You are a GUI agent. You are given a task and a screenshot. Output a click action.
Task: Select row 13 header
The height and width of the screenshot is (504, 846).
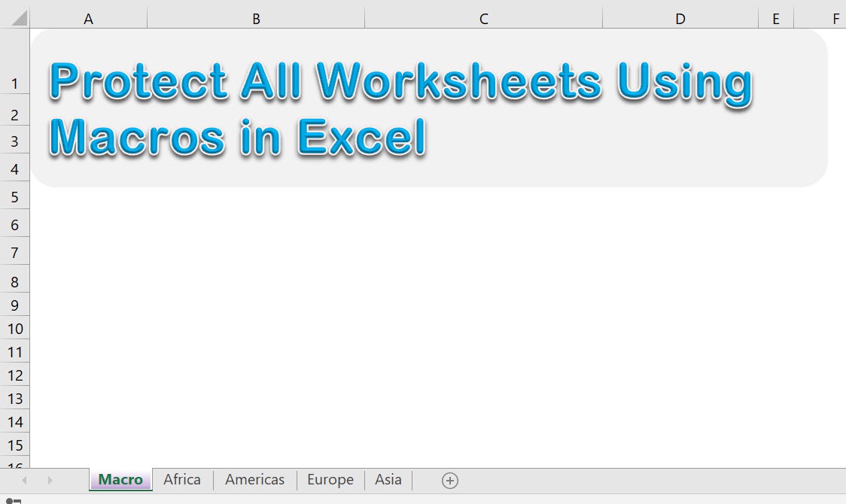coord(14,399)
